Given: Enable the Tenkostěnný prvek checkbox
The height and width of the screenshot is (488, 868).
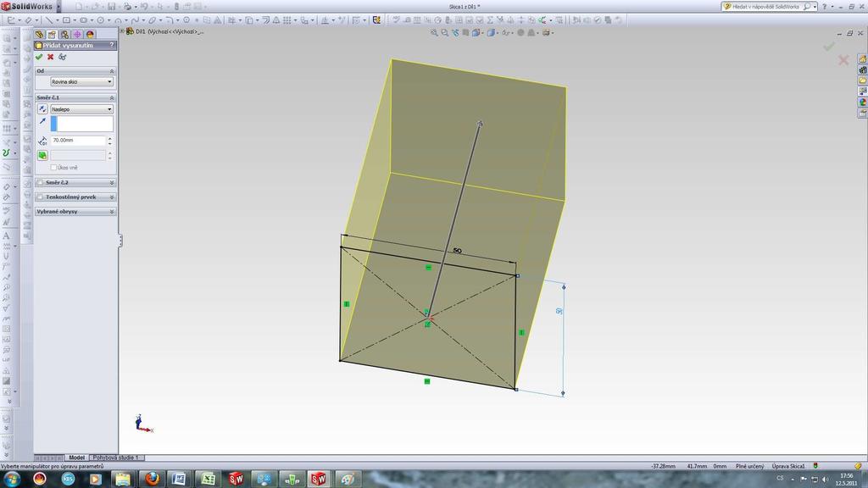Looking at the screenshot, I should pyautogui.click(x=41, y=197).
